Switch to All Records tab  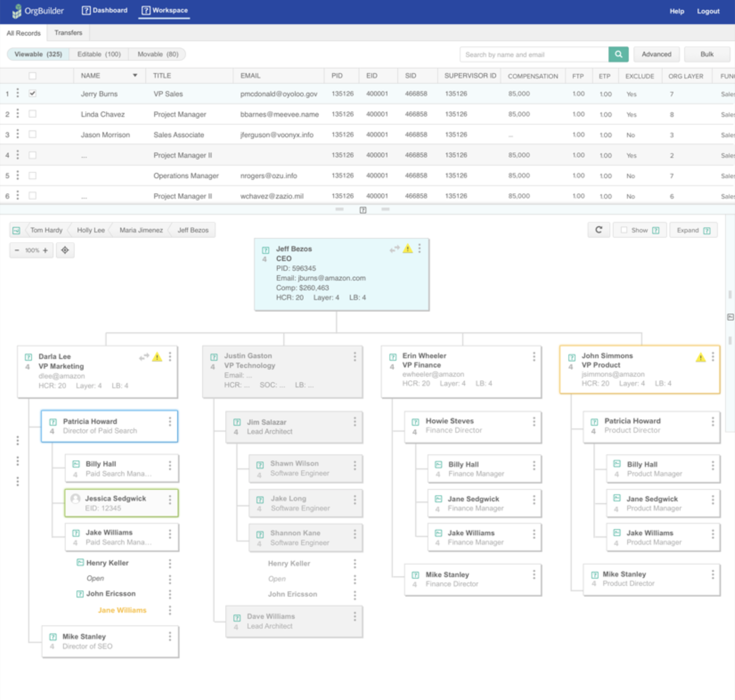pyautogui.click(x=23, y=33)
